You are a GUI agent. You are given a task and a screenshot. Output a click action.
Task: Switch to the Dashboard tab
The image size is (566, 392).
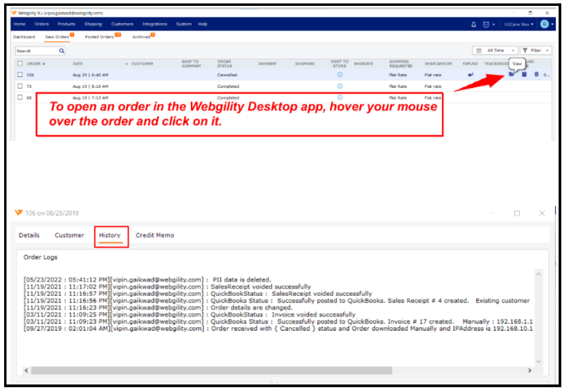pyautogui.click(x=24, y=37)
